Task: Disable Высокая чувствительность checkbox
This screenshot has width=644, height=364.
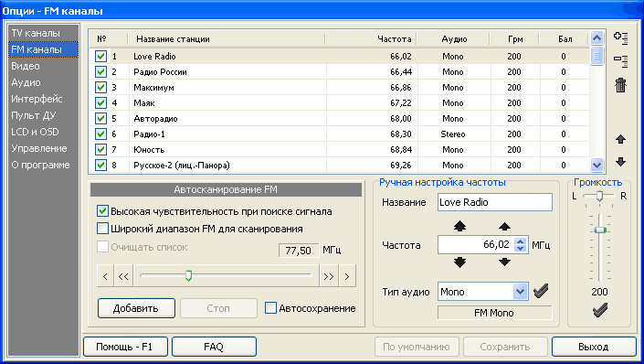Action: coord(102,211)
